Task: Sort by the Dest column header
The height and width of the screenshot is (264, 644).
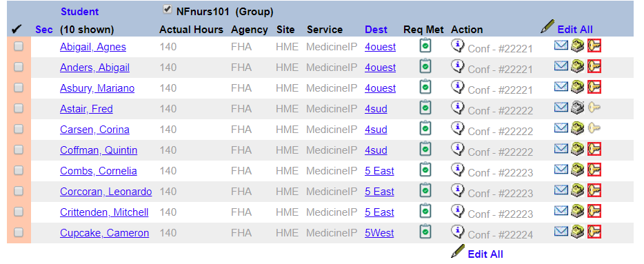Action: 376,30
